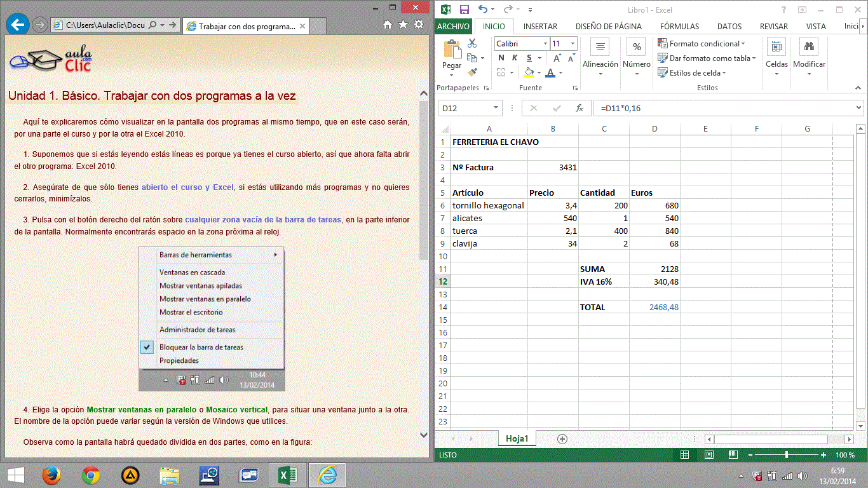Switch to the INSERTAR ribbon tab
Viewport: 868px width, 488px height.
540,26
